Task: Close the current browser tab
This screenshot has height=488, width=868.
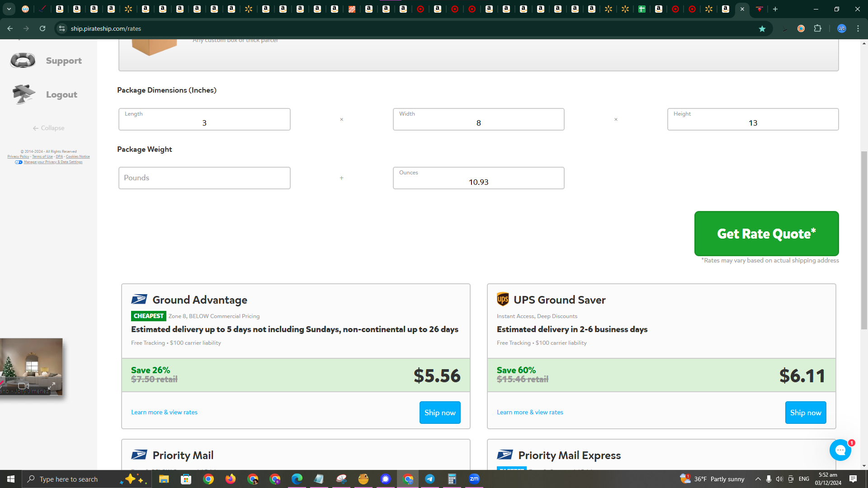Action: (x=742, y=9)
